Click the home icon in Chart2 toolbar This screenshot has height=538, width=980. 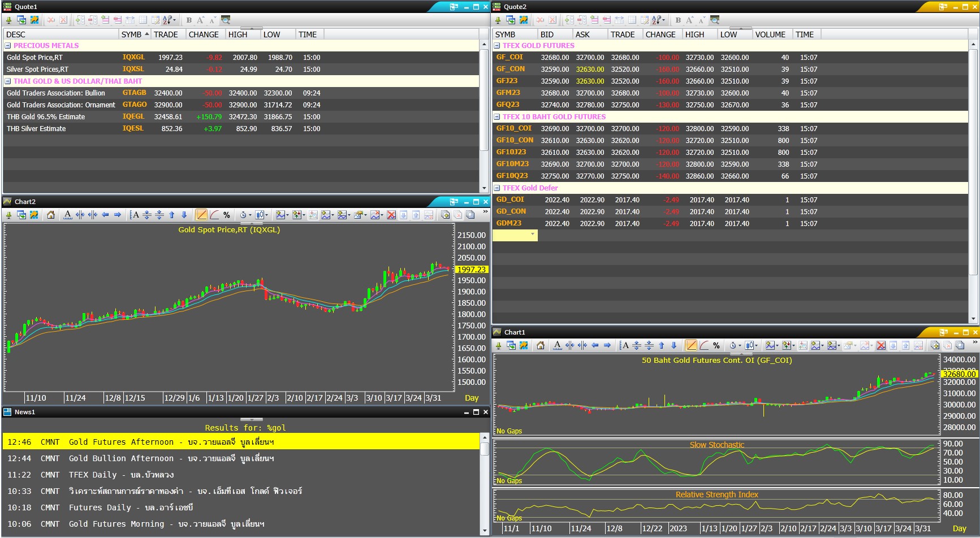(50, 215)
